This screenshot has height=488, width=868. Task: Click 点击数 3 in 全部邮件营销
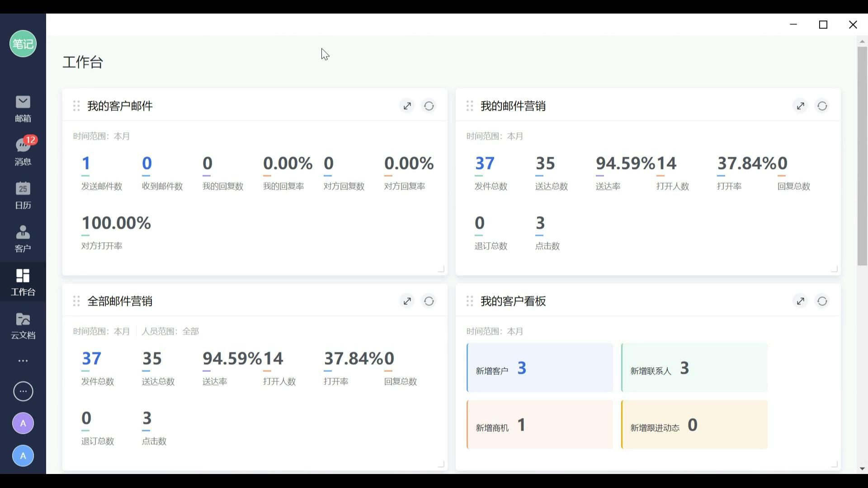147,418
